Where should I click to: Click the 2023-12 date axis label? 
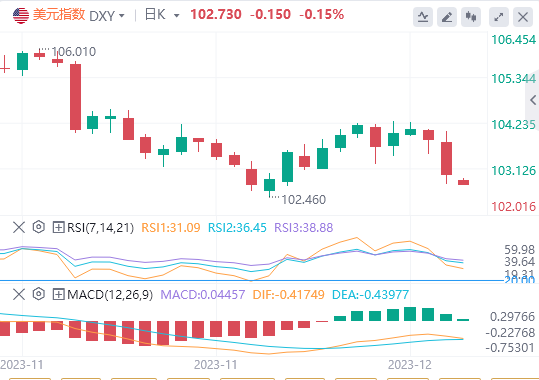(410, 365)
